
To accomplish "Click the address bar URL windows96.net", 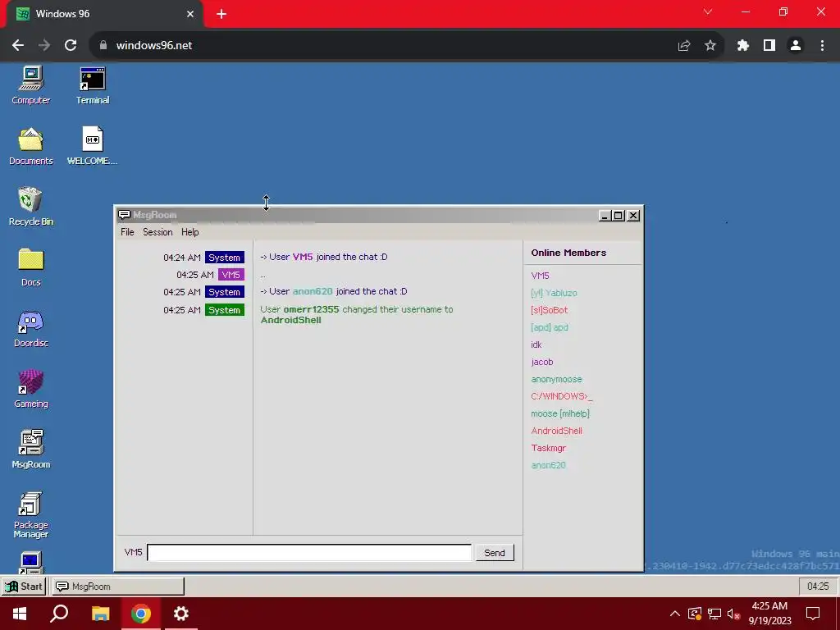I will point(154,46).
